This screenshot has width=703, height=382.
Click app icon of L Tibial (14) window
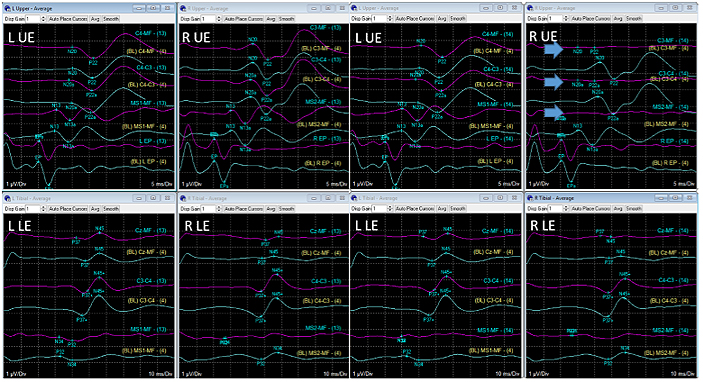click(354, 198)
